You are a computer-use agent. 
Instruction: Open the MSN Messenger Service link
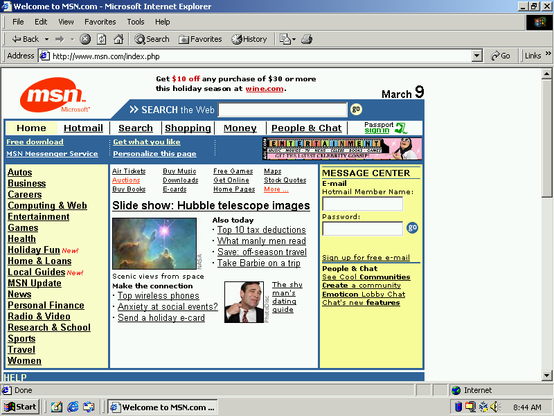point(52,154)
